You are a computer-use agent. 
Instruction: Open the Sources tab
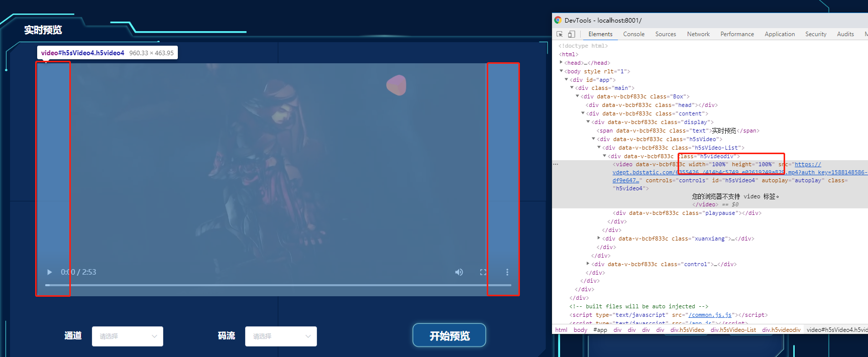[x=666, y=34]
